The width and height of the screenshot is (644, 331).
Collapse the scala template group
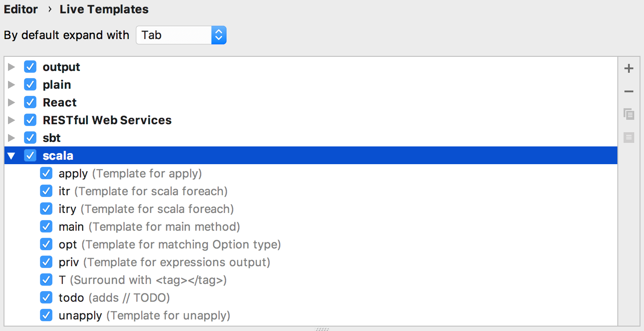click(x=11, y=155)
